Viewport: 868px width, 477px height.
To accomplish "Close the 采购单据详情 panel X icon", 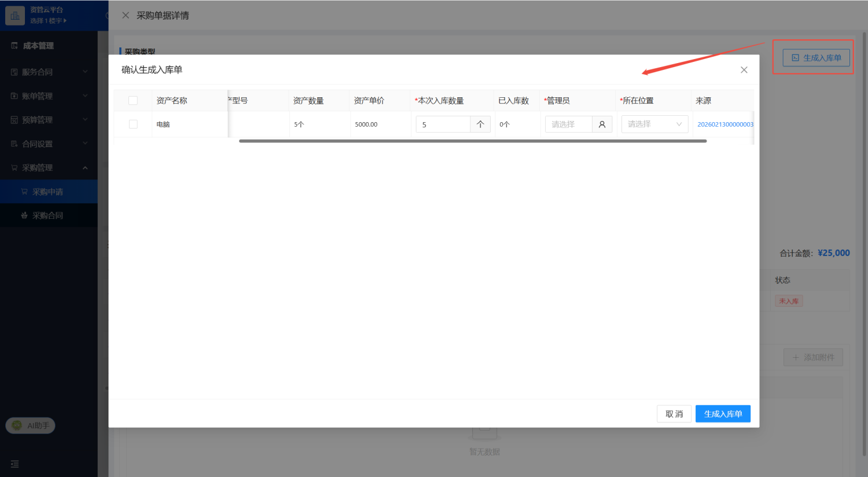I will pos(126,16).
